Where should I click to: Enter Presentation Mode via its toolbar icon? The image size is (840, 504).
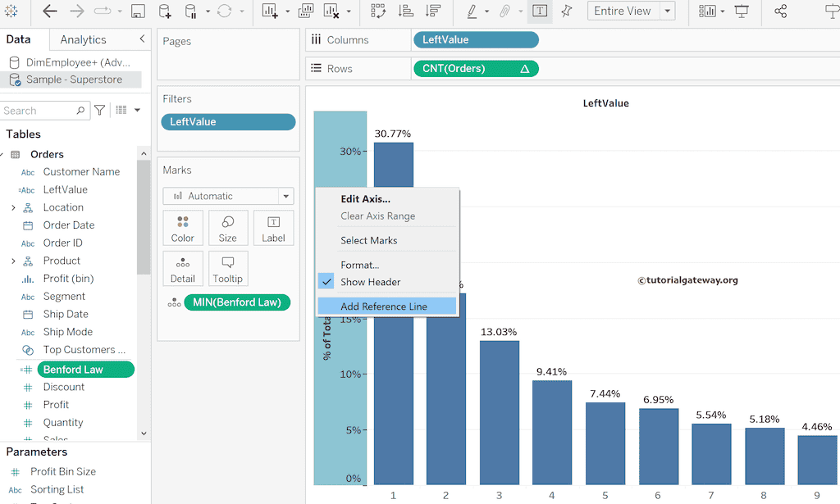click(x=740, y=11)
